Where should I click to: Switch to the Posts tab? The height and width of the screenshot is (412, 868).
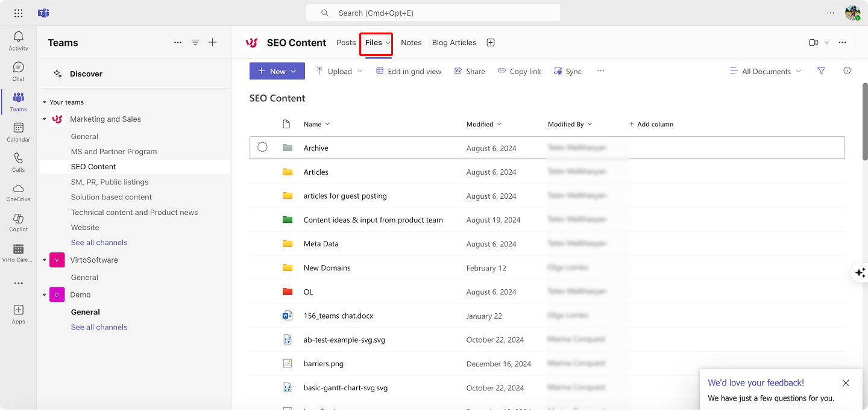pos(346,42)
